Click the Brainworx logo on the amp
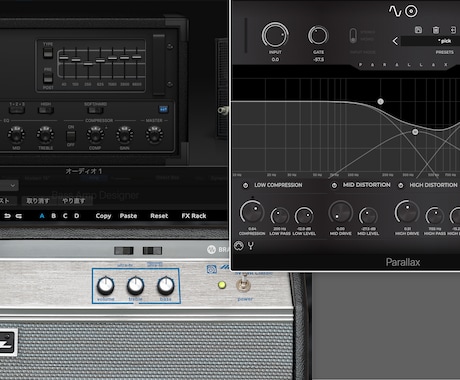Screen dimensions: 460x380 tap(211, 249)
